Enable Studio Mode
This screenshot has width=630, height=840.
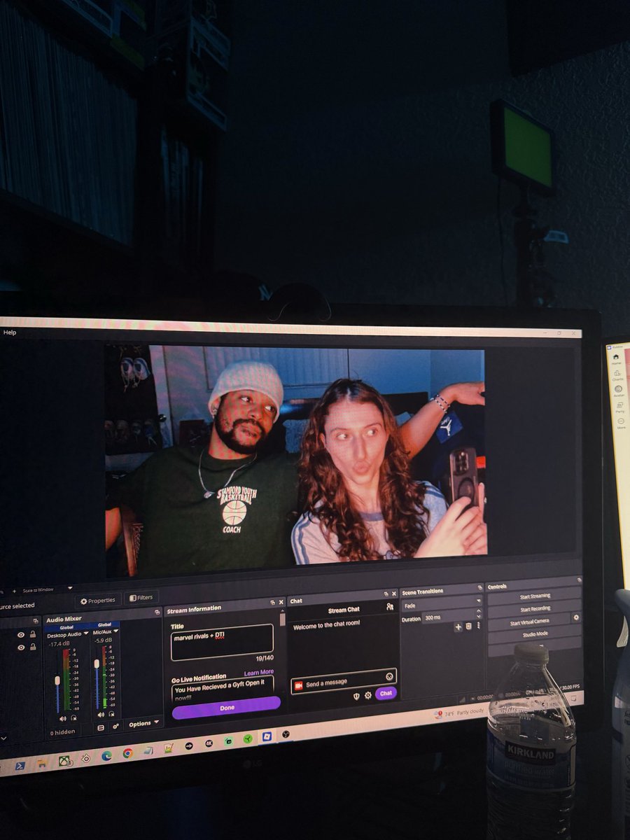click(x=534, y=633)
